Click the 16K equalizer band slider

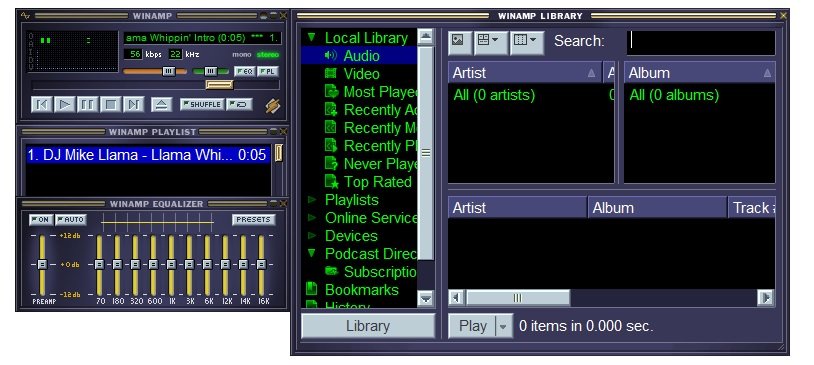[x=261, y=264]
